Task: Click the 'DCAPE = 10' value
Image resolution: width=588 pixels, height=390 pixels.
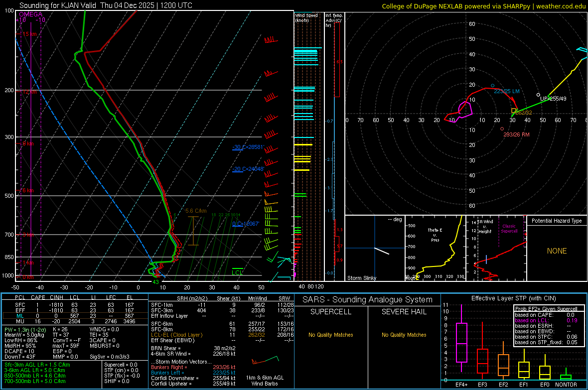Action: pos(19,351)
